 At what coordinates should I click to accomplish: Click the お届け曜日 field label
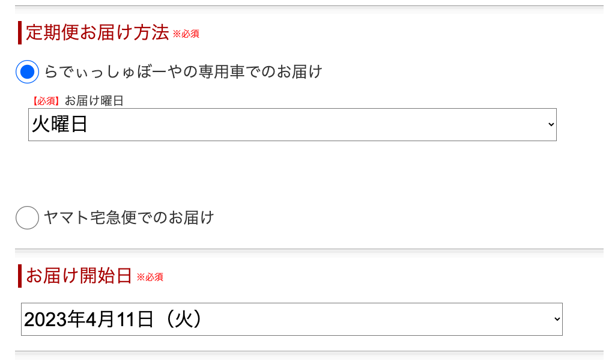point(94,101)
